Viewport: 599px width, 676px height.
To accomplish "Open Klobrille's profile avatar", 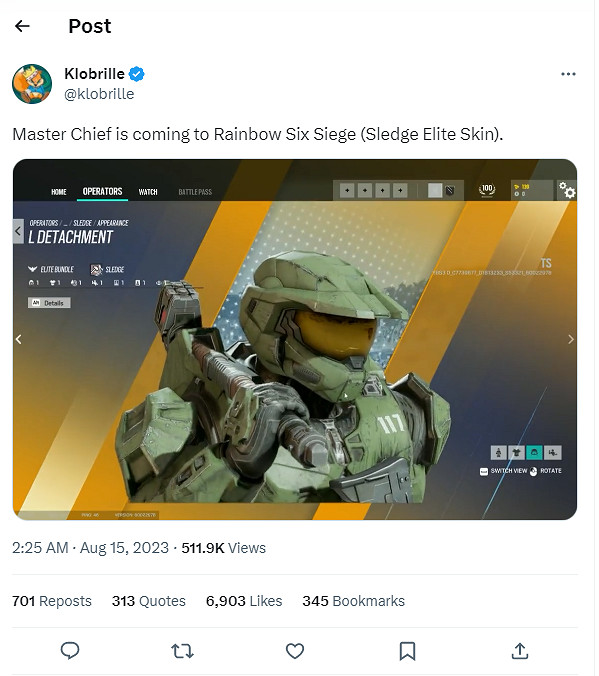I will 32,84.
